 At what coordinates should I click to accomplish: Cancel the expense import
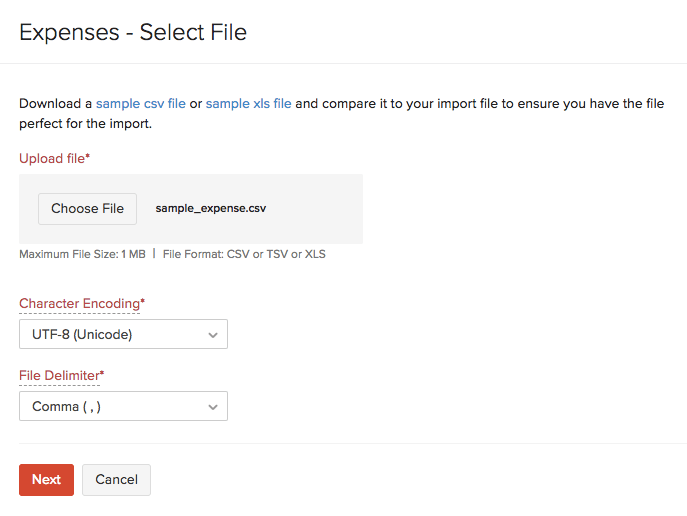click(116, 480)
